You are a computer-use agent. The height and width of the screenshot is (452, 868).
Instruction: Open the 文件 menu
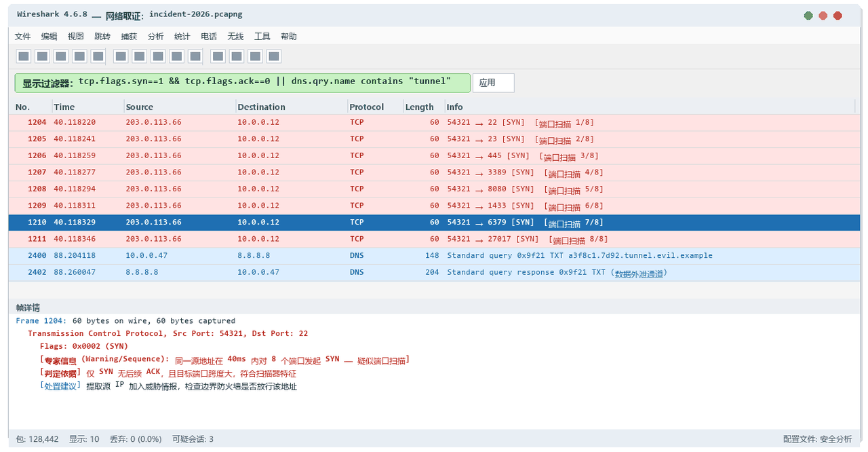point(22,37)
